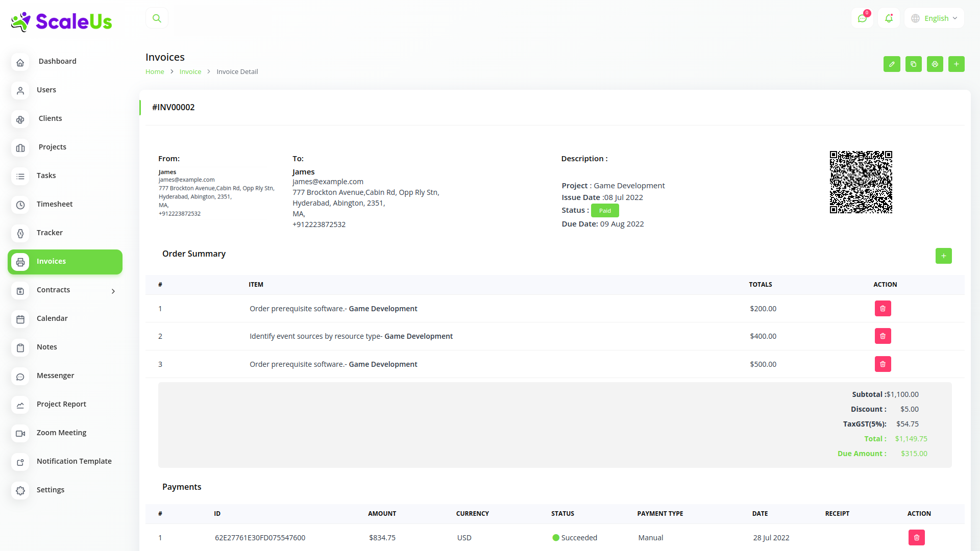Viewport: 980px width, 551px height.
Task: Open the search magnifier icon
Action: pos(157,18)
